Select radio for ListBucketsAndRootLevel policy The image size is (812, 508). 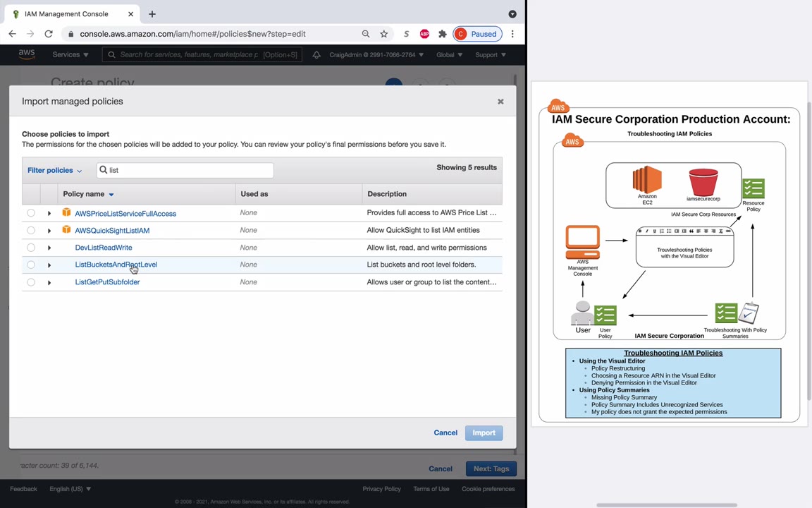point(31,265)
